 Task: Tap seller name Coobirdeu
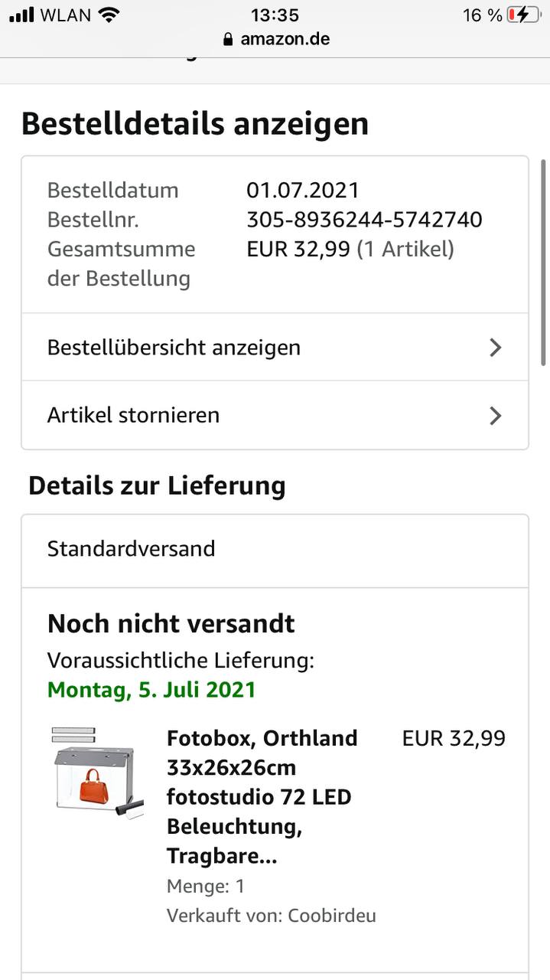[x=332, y=916]
